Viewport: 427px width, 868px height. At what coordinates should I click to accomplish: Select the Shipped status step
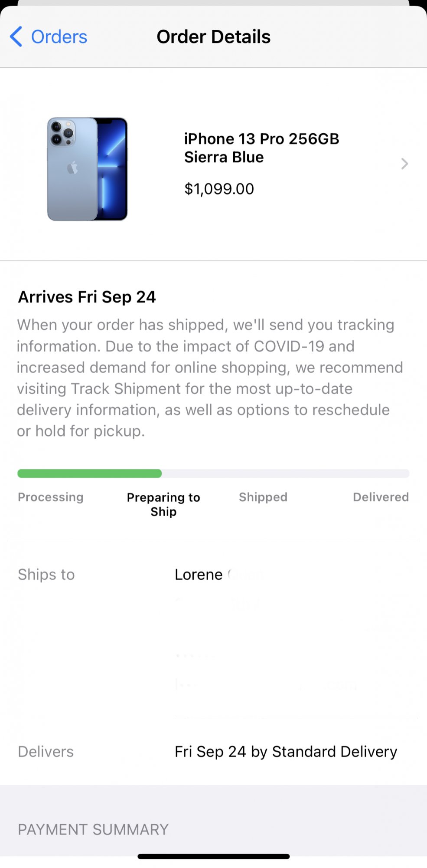(x=263, y=497)
